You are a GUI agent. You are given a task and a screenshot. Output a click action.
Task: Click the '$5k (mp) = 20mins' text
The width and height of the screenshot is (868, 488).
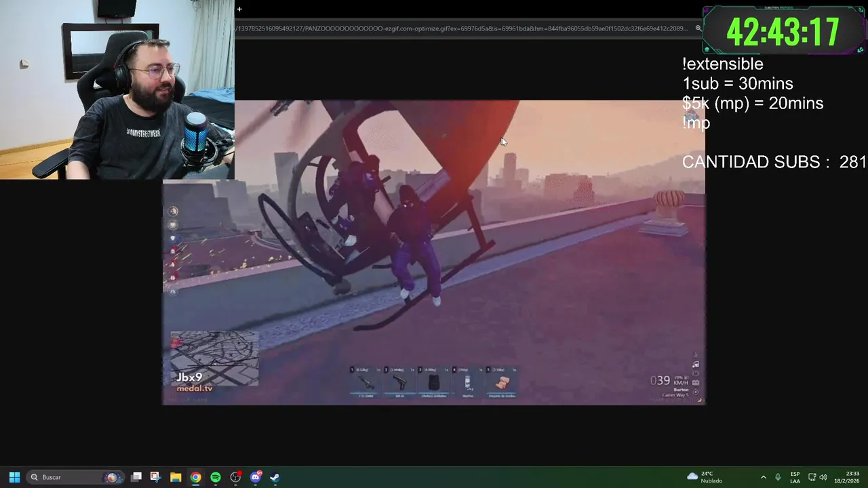click(x=753, y=103)
